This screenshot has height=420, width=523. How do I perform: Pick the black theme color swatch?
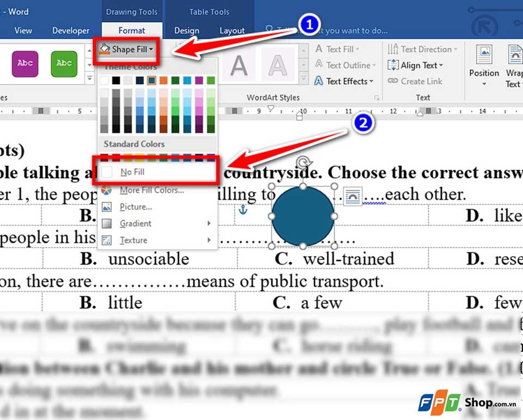click(116, 80)
